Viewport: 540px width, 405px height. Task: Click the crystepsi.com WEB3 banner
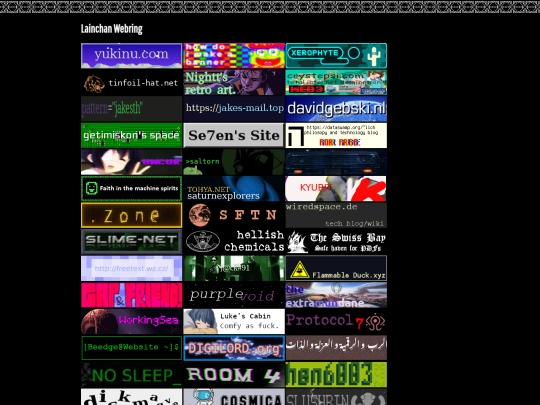pyautogui.click(x=336, y=82)
